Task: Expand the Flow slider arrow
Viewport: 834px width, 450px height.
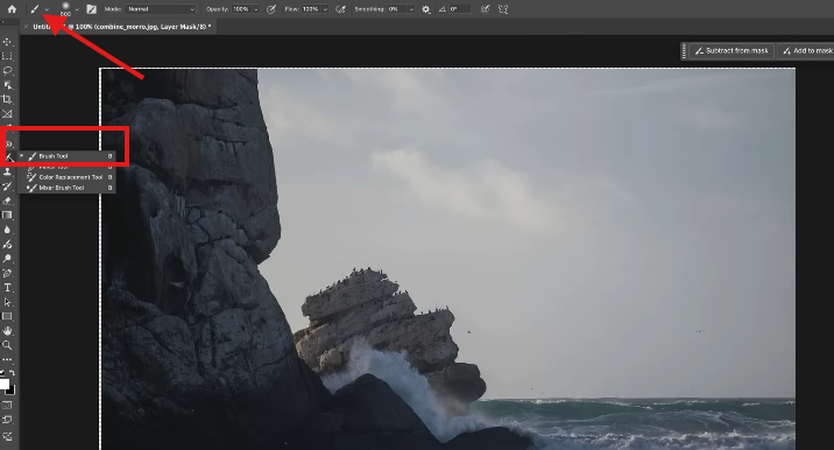Action: pyautogui.click(x=325, y=9)
